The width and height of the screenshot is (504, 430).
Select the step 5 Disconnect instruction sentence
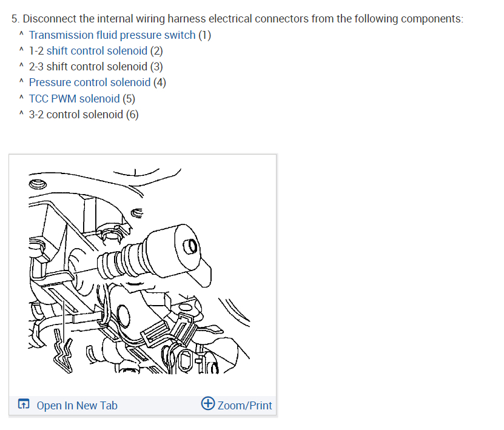pos(238,19)
